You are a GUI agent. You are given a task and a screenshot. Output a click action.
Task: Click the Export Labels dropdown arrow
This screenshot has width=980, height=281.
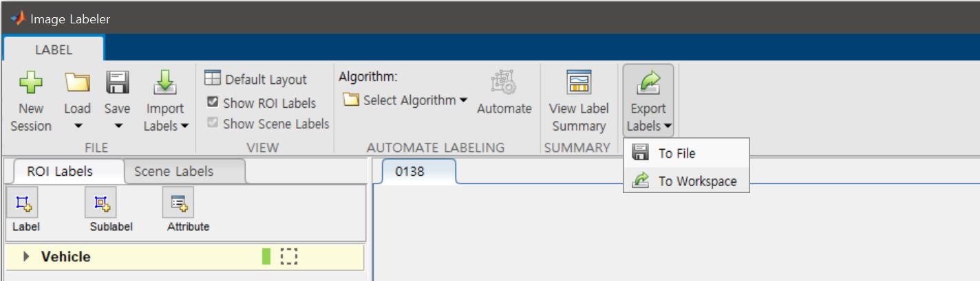tap(668, 126)
